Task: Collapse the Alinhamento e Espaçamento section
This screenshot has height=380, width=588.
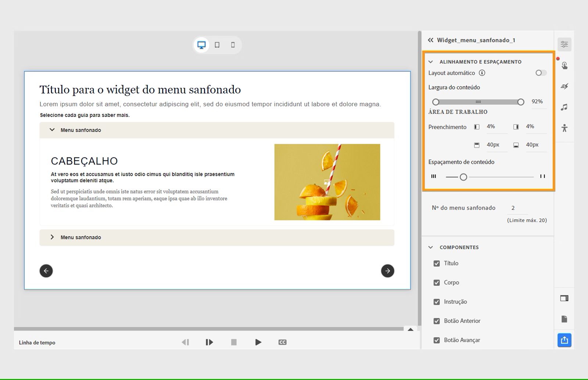Action: click(x=430, y=62)
